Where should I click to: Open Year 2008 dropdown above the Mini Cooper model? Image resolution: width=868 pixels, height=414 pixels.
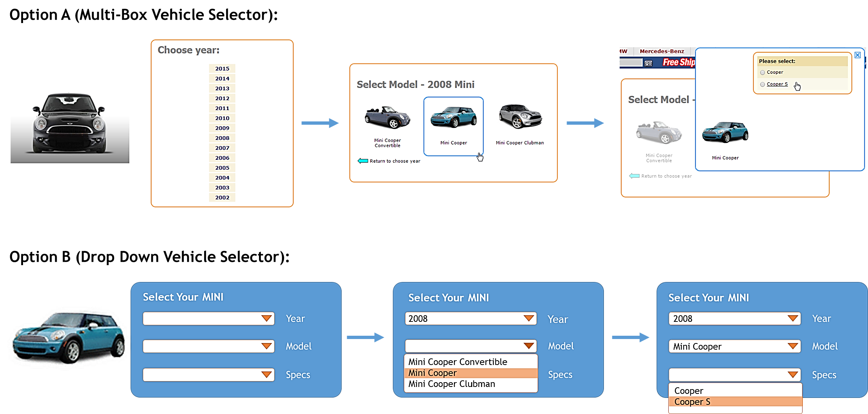[735, 319]
